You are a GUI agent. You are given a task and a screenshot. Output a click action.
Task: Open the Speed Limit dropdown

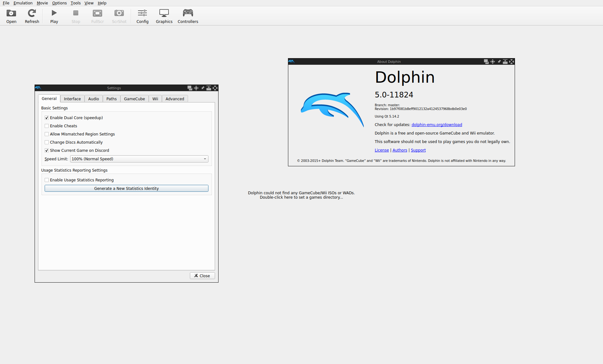click(139, 159)
